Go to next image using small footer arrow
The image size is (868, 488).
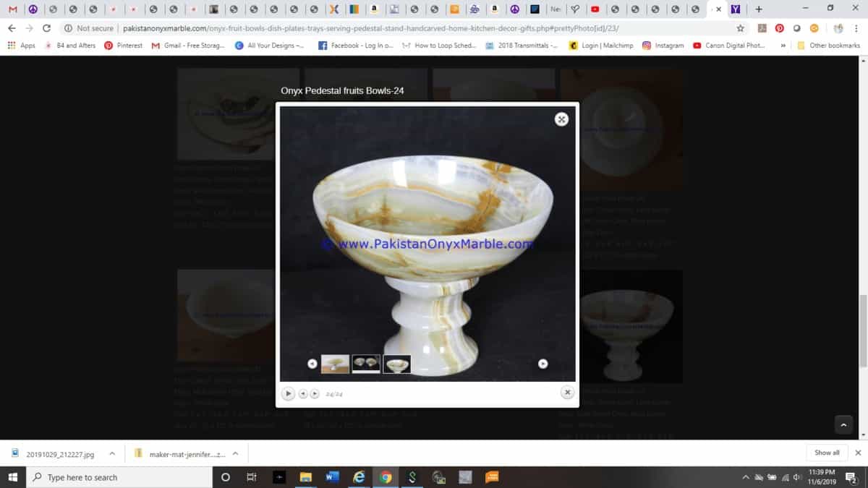coord(315,393)
